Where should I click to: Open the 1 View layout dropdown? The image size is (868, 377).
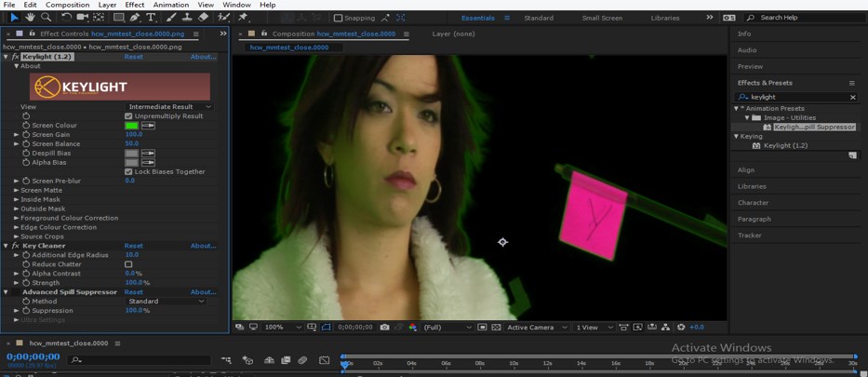click(594, 327)
